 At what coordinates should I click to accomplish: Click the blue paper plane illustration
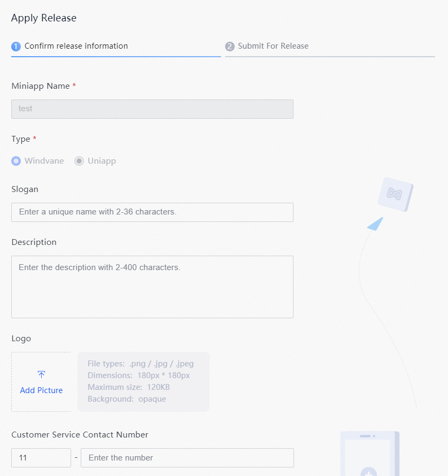(375, 224)
